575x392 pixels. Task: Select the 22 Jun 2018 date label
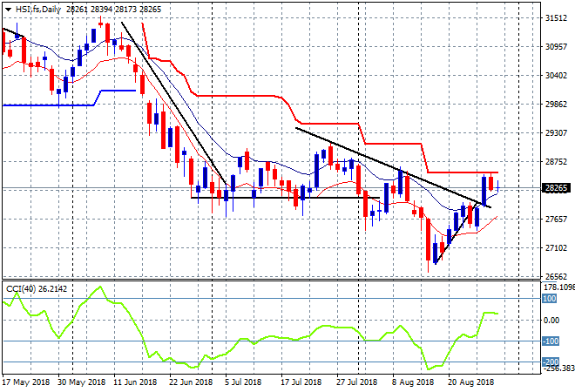(x=191, y=382)
